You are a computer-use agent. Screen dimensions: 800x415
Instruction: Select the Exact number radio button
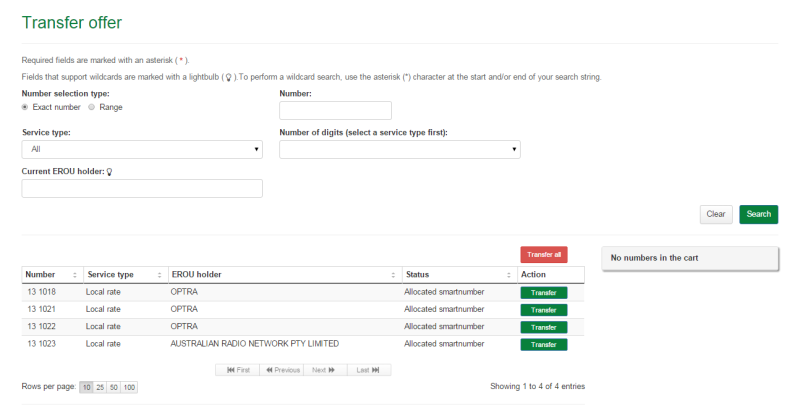point(26,107)
